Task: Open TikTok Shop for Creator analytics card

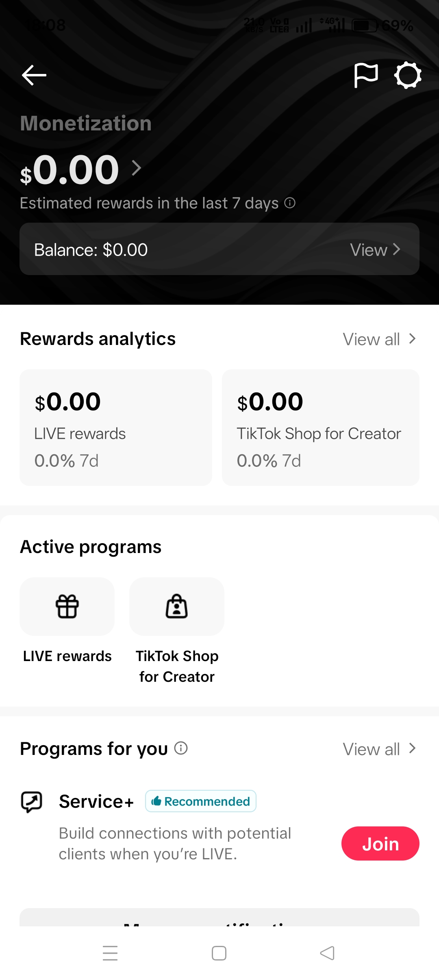Action: [x=321, y=427]
